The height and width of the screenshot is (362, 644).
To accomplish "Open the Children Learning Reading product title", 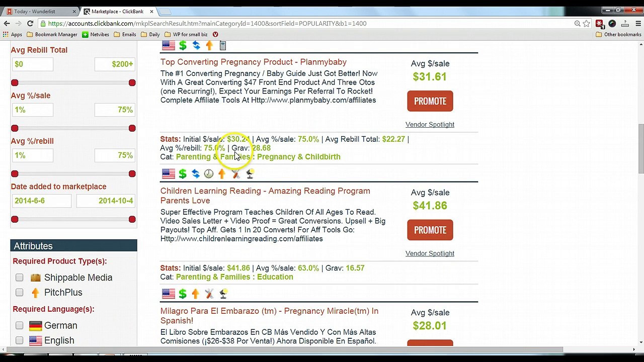I will click(x=265, y=196).
